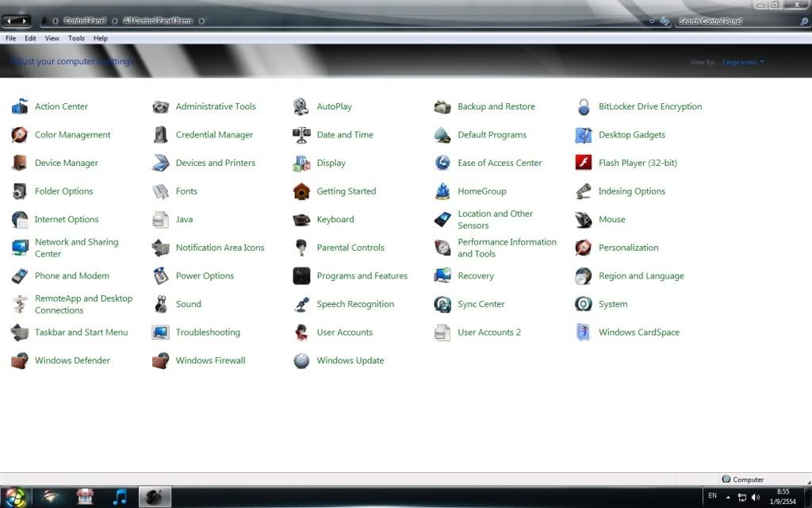Click the Color Management icon
812x508 pixels.
pyautogui.click(x=20, y=135)
